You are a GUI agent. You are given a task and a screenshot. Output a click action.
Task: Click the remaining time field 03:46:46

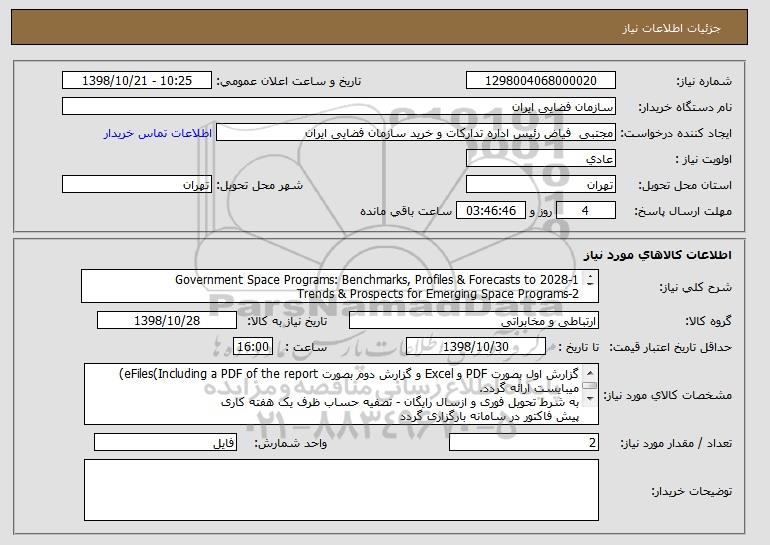[x=491, y=211]
